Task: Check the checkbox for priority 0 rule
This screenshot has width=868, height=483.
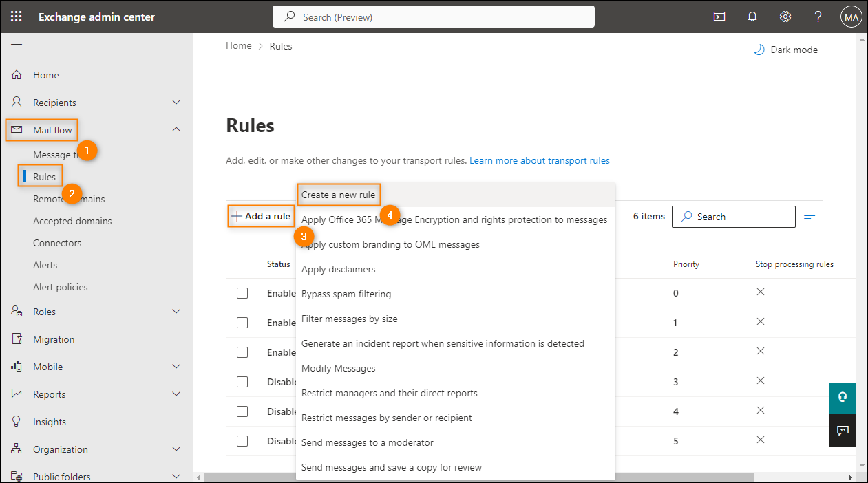Action: [x=242, y=293]
